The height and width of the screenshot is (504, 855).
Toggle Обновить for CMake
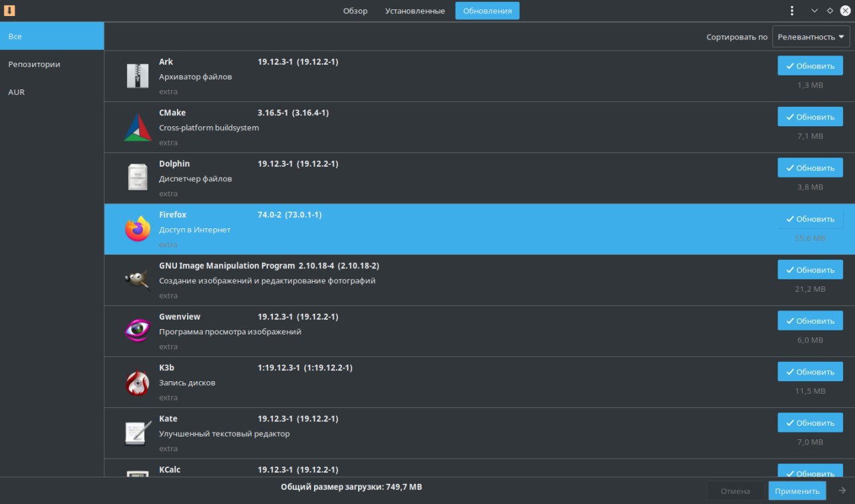810,117
